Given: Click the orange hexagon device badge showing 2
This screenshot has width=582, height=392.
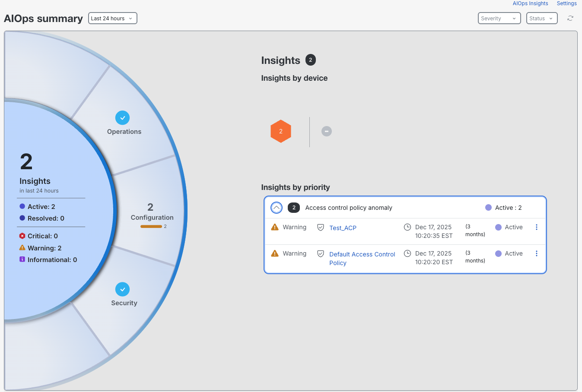Looking at the screenshot, I should tap(281, 131).
